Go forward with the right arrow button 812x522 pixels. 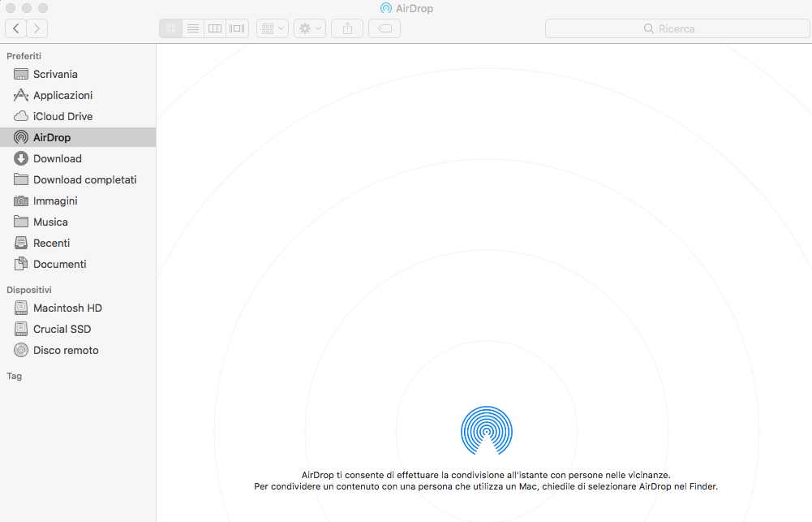(x=37, y=28)
